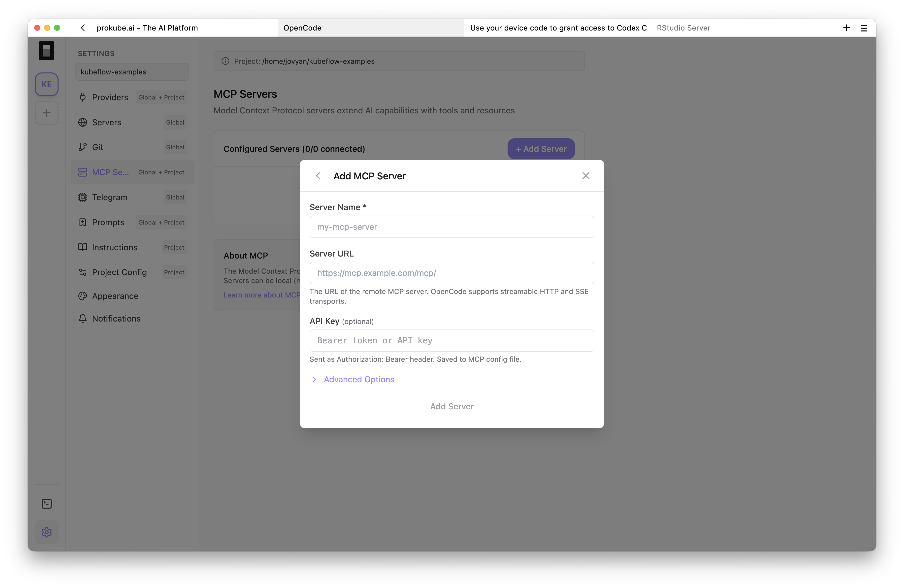The height and width of the screenshot is (588, 904).
Task: Click the Notifications bell icon
Action: 82,318
